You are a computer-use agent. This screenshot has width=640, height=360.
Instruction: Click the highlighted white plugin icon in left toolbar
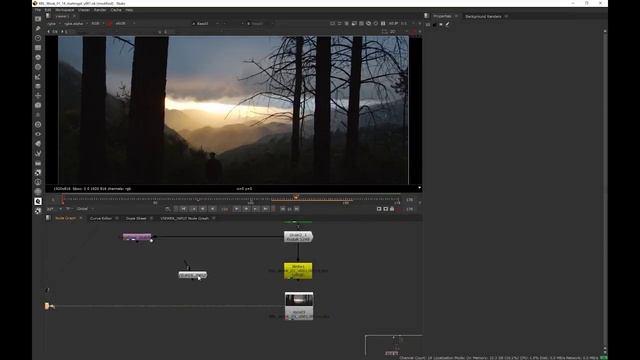pyautogui.click(x=38, y=201)
